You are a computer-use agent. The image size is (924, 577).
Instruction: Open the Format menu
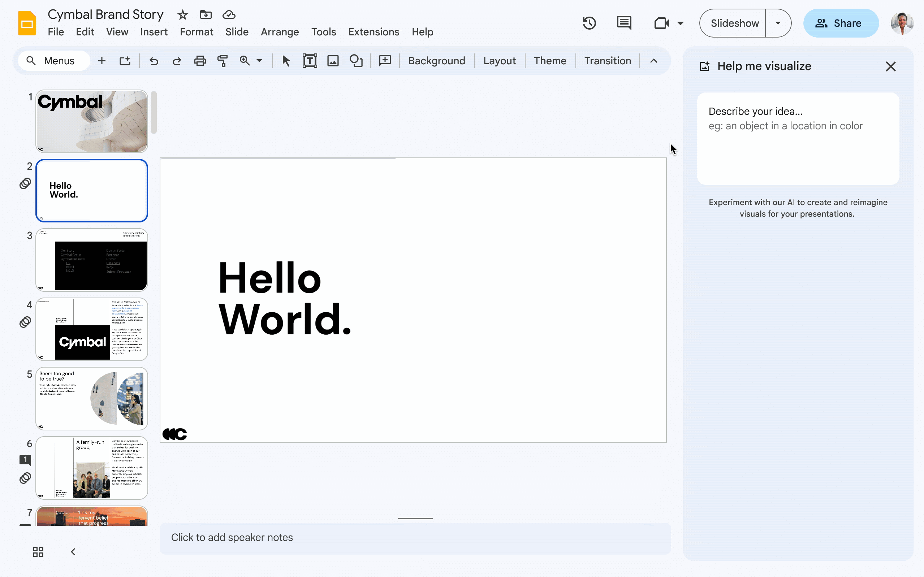(x=197, y=31)
